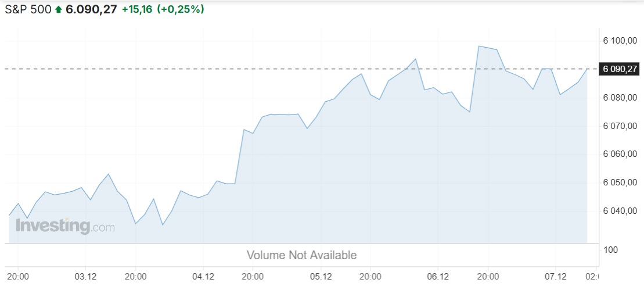The width and height of the screenshot is (644, 290).
Task: Select the 06.12 date marker on the time axis
Action: coord(438,277)
